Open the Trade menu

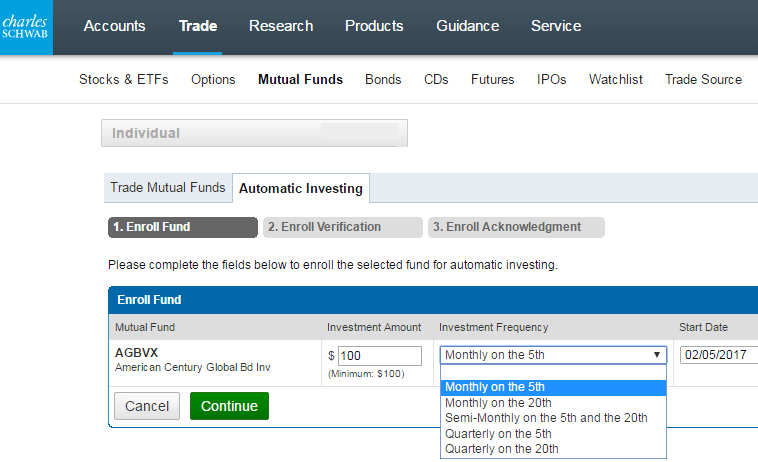tap(198, 26)
